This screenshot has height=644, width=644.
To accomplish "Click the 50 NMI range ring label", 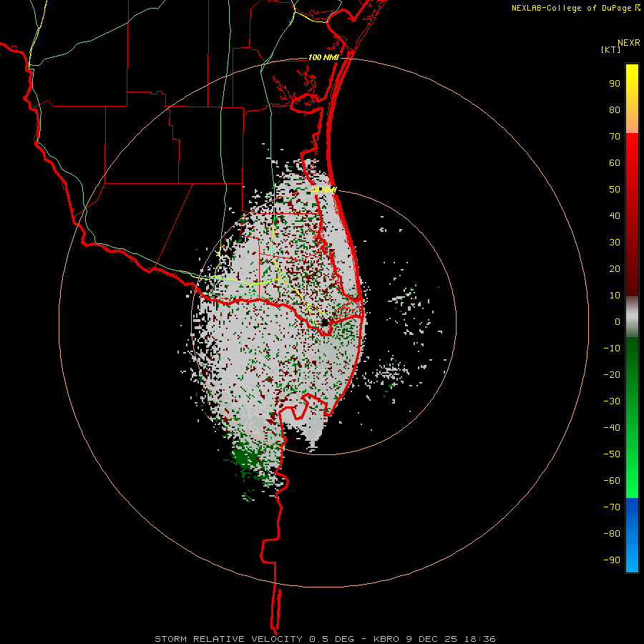I will click(x=323, y=190).
